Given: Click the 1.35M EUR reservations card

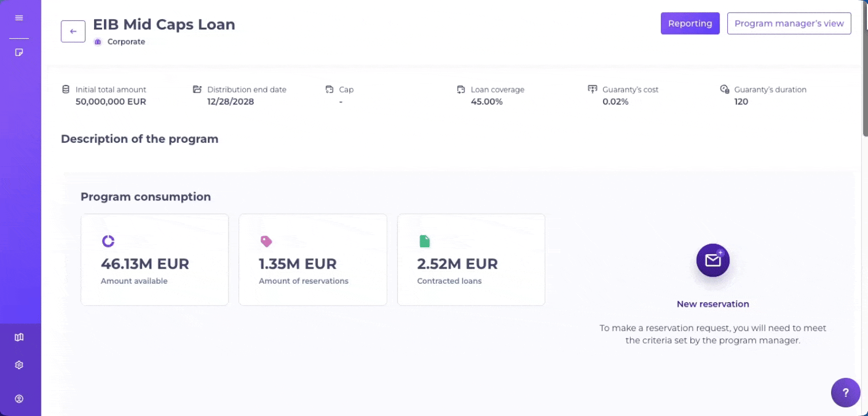Looking at the screenshot, I should (313, 259).
